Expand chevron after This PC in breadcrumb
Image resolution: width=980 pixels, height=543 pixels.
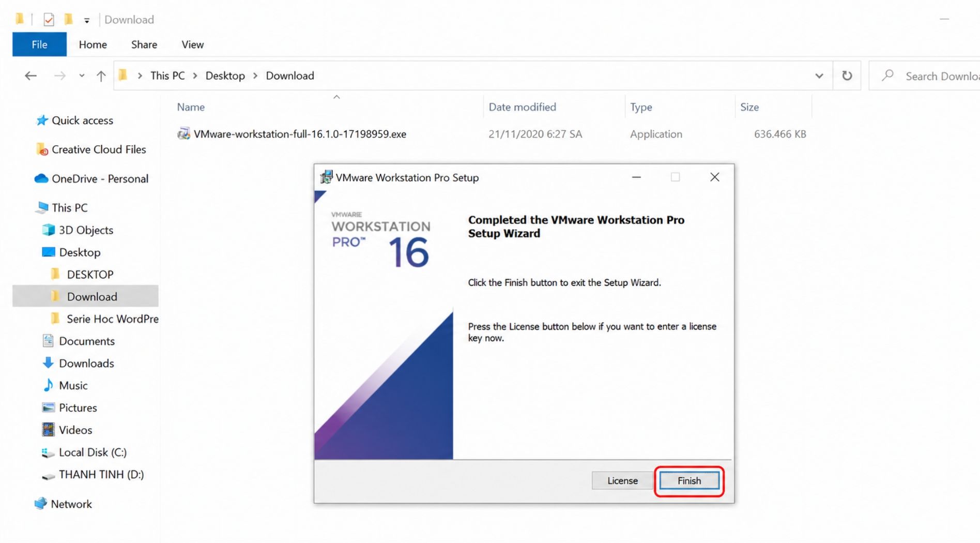tap(195, 76)
